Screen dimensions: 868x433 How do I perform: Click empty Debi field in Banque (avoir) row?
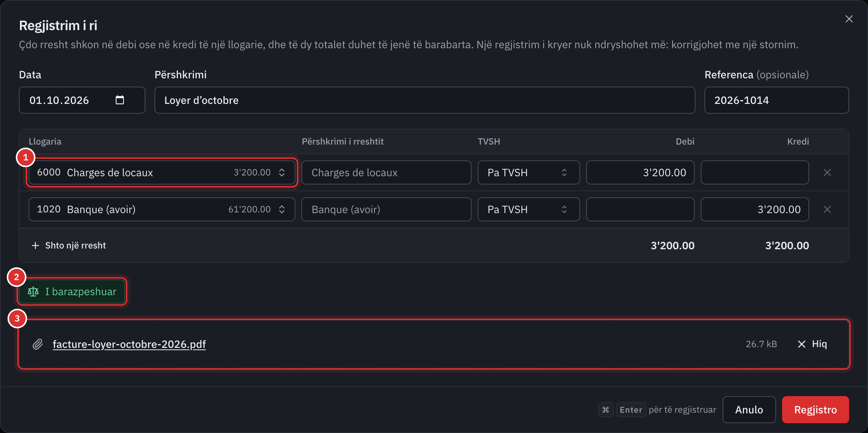point(640,209)
